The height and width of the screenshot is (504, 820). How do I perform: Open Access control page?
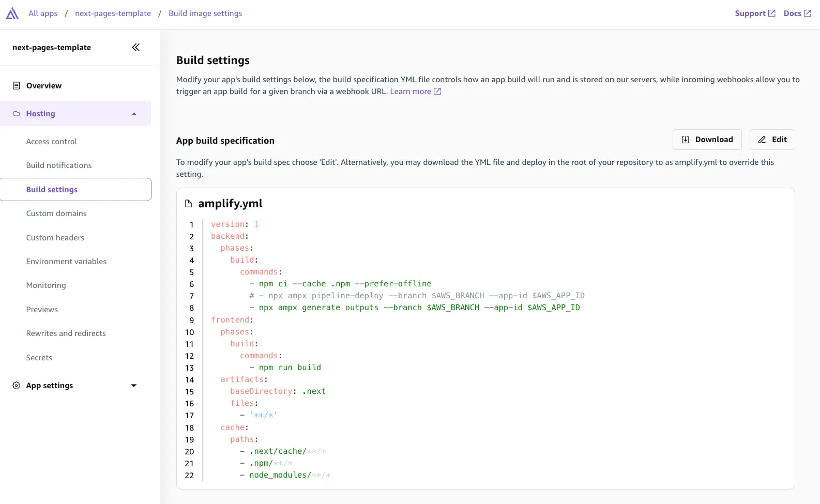click(x=52, y=142)
